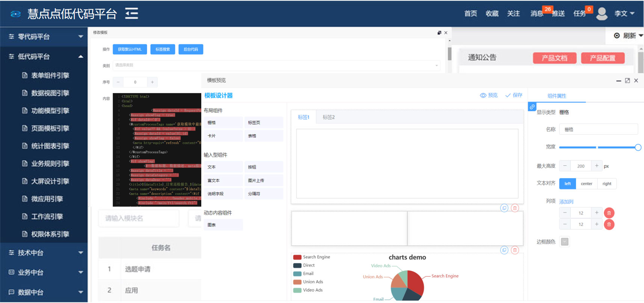The image size is (644, 303).
Task: Expand the 零代码平台 sidebar group
Action: tap(81, 37)
